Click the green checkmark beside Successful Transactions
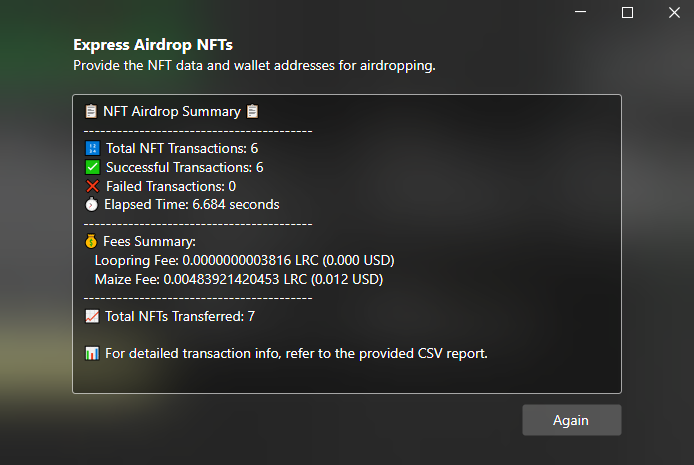This screenshot has width=694, height=465. click(x=93, y=167)
